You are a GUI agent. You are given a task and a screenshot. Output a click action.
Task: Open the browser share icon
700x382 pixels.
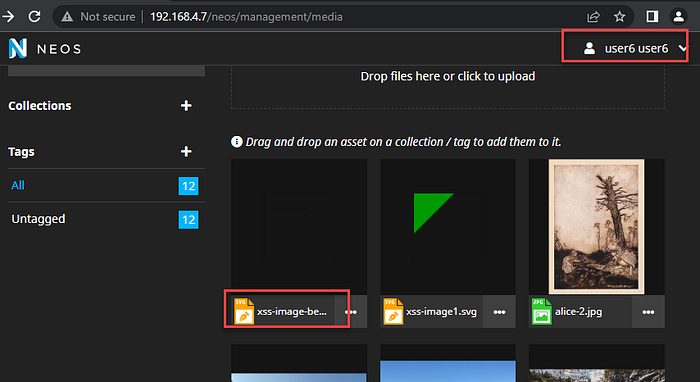pyautogui.click(x=593, y=17)
